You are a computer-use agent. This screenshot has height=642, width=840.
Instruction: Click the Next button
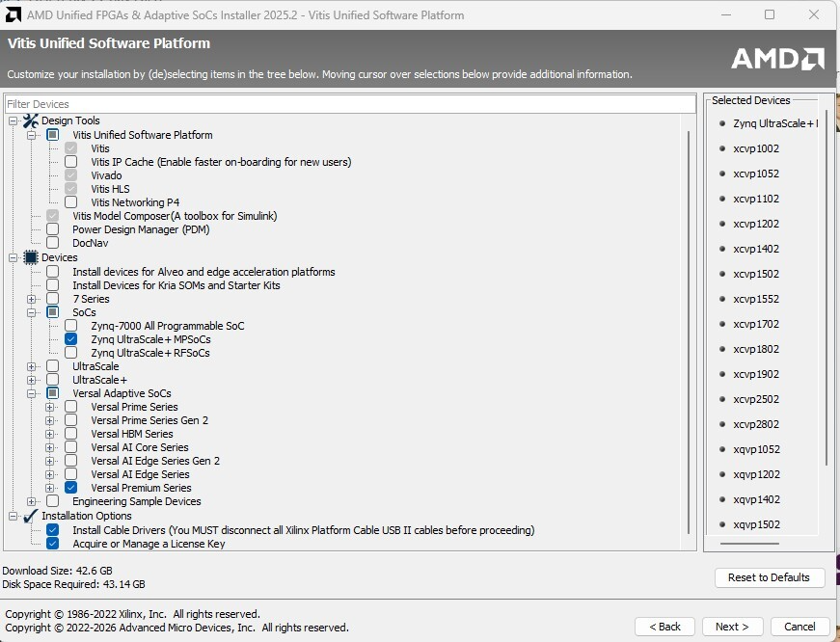[732, 627]
